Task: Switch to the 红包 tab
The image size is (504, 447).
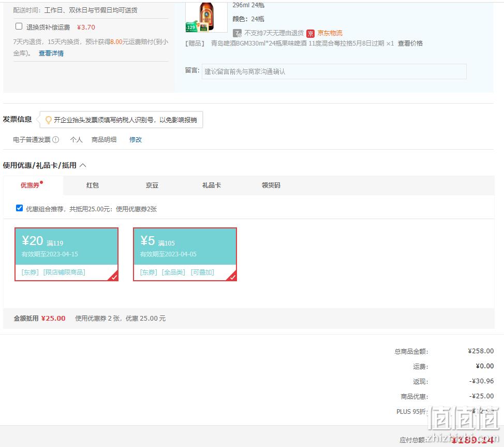Action: (x=93, y=185)
